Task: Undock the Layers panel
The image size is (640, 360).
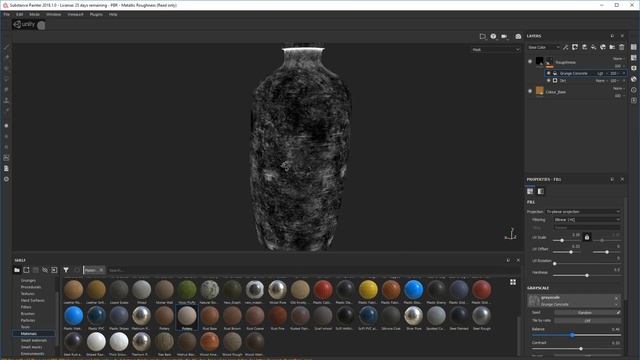Action: pyautogui.click(x=612, y=36)
